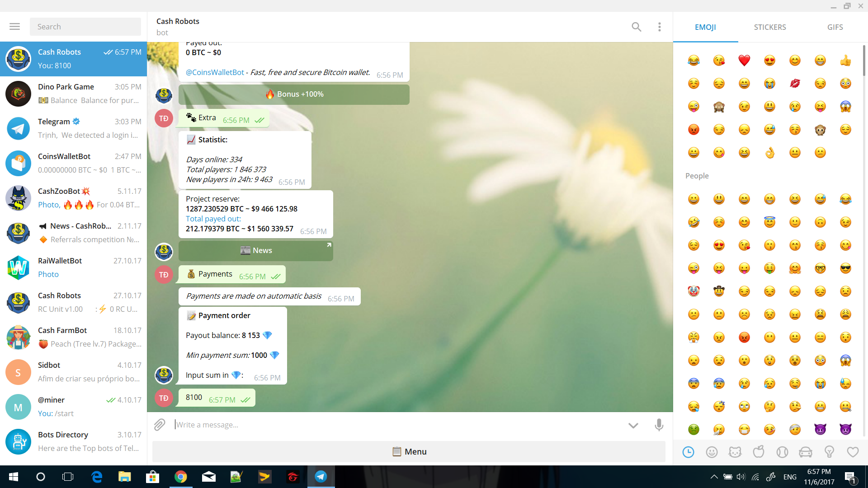The image size is (868, 488).
Task: Click the Write a message field
Action: pos(398,425)
